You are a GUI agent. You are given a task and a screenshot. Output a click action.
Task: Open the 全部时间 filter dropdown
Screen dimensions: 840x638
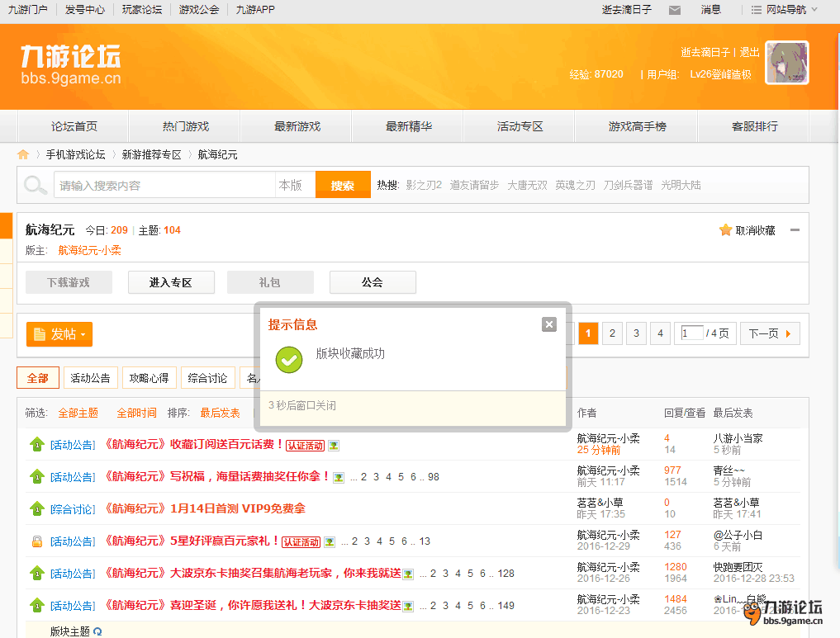click(136, 413)
